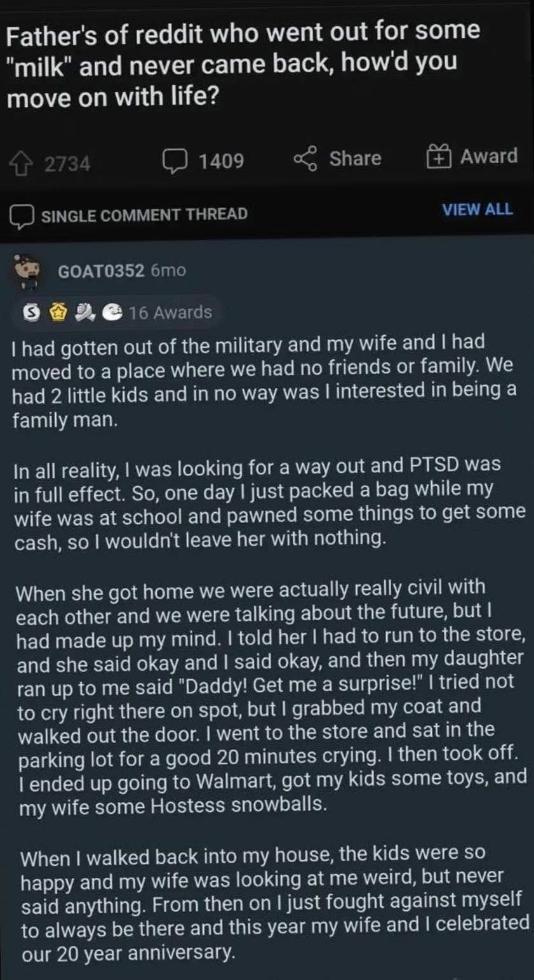Tap the 1409 comments count
The width and height of the screenshot is (534, 980).
tap(221, 161)
